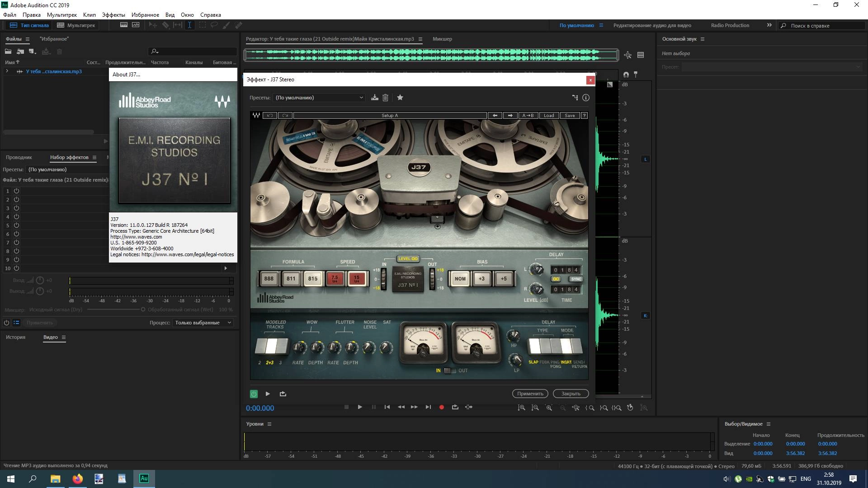
Task: Open Firefox from the taskbar
Action: tap(78, 479)
